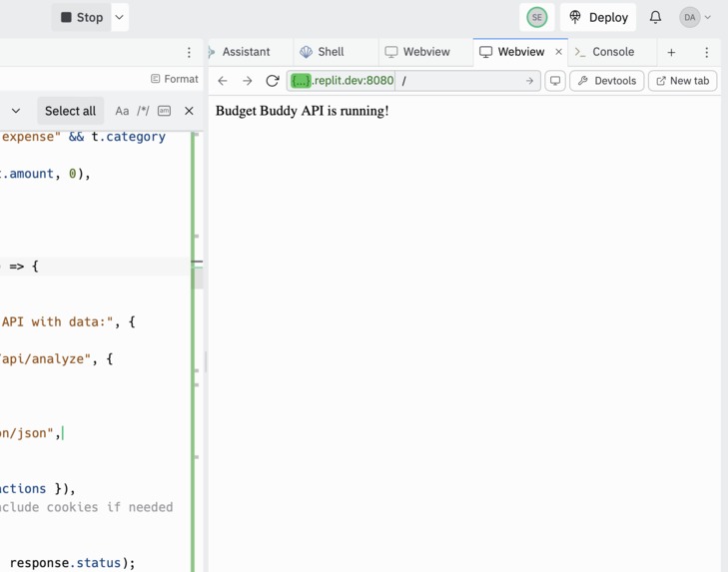Click the green {...} domain badge
This screenshot has width=728, height=572.
coord(301,81)
